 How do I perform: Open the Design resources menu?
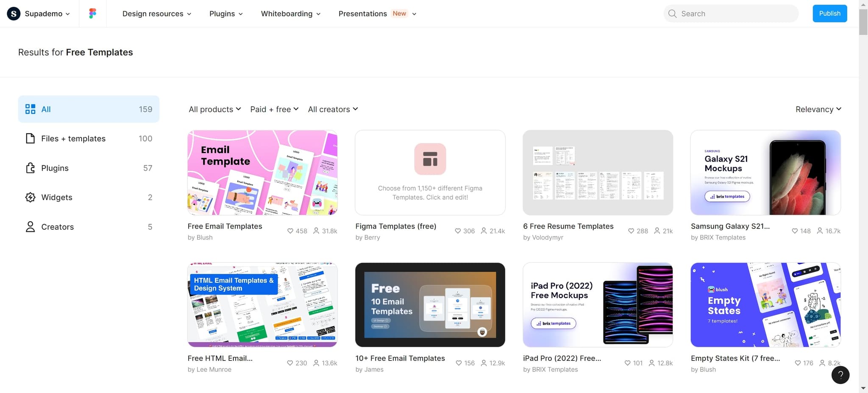(156, 13)
